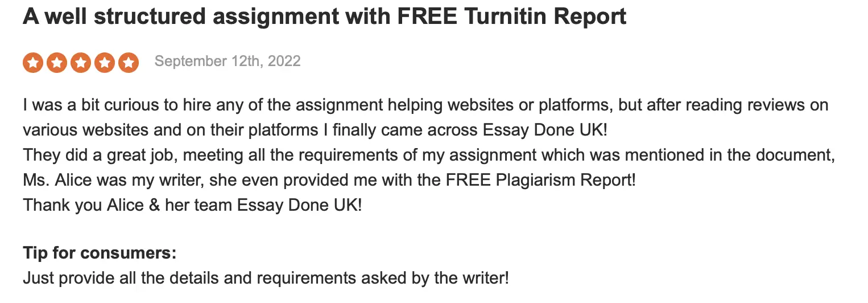Click the second orange rating star
868x303 pixels.
(x=57, y=63)
